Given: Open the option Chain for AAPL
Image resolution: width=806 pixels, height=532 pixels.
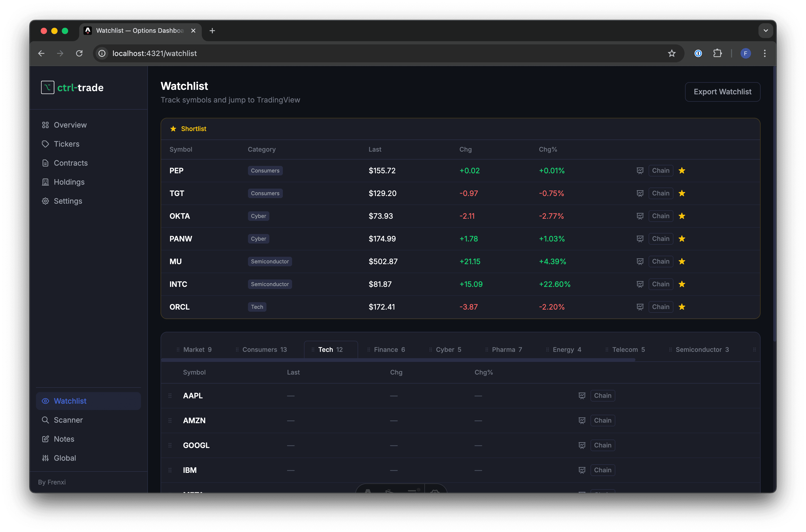Looking at the screenshot, I should [602, 395].
